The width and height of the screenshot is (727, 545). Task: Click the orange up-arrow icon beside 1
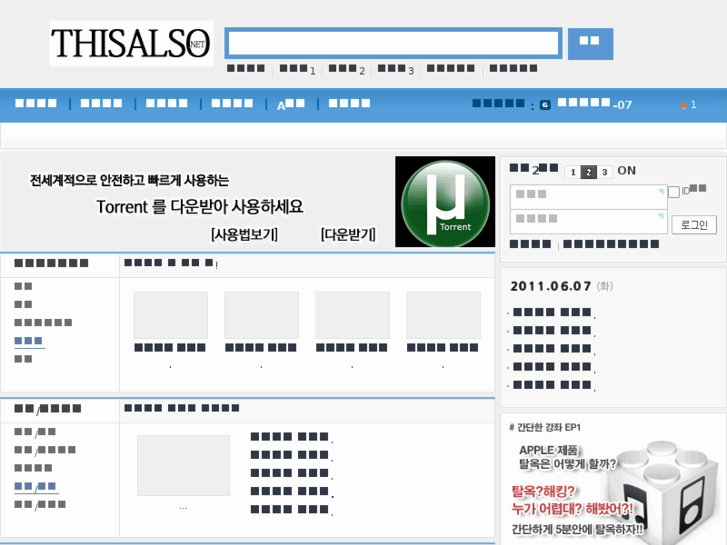click(683, 105)
